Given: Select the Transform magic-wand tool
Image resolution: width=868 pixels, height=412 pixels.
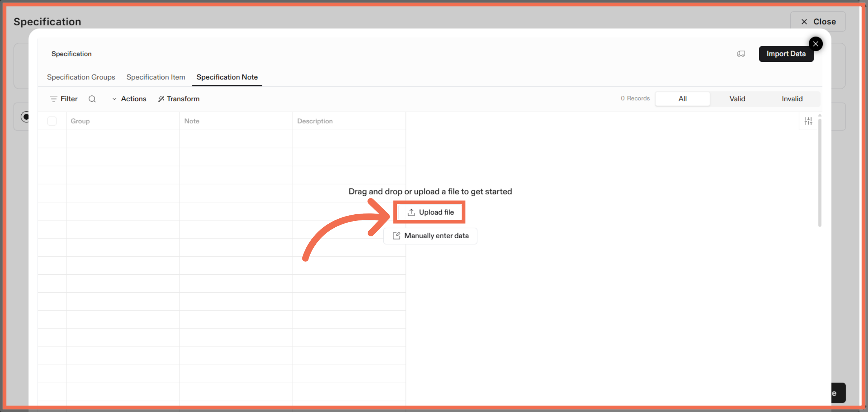Looking at the screenshot, I should point(179,99).
